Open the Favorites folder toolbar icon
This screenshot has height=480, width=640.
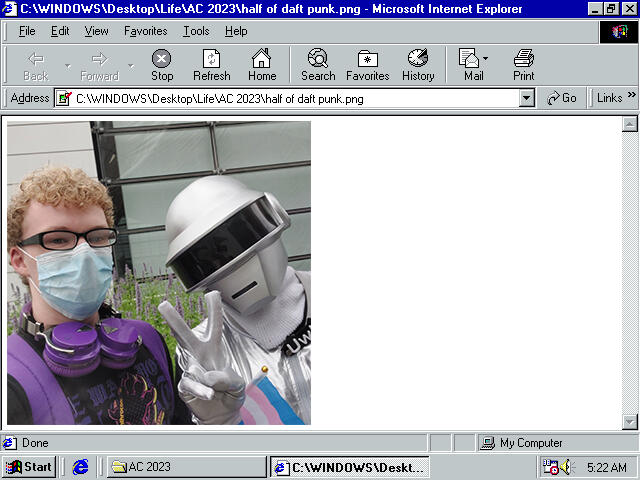tap(367, 59)
